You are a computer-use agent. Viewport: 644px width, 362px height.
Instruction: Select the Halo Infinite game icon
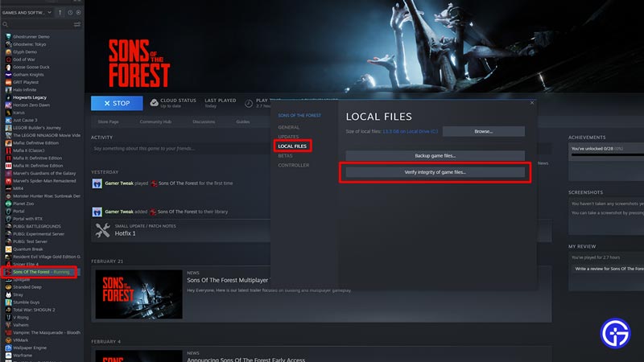pyautogui.click(x=8, y=90)
